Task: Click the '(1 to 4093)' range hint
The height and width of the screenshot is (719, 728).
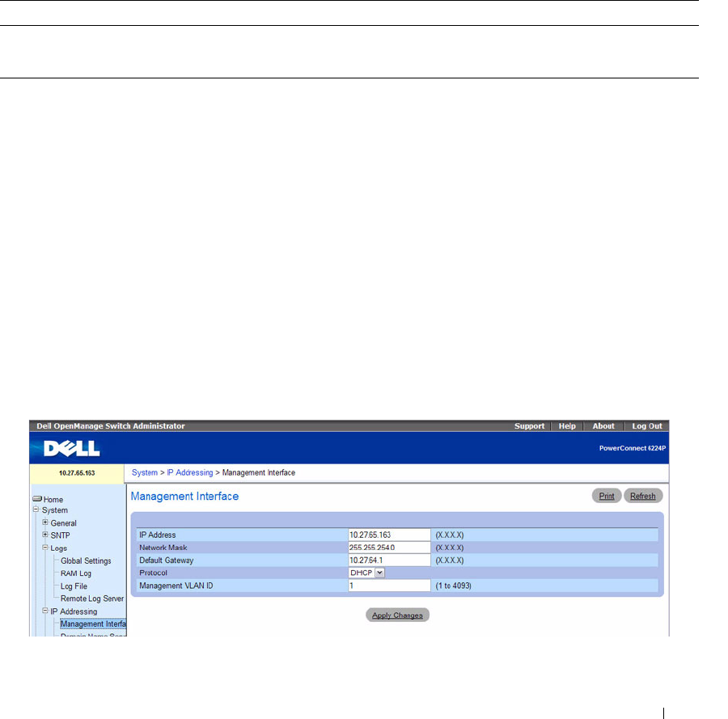Action: [x=453, y=586]
